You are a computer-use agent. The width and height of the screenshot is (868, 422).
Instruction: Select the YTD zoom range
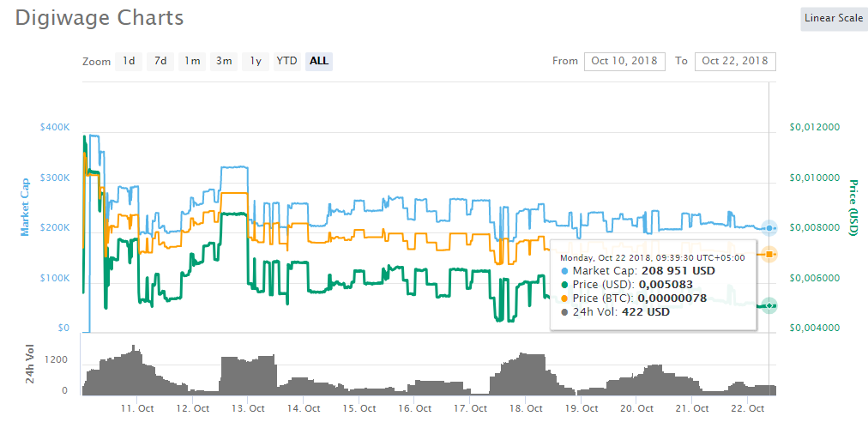286,61
